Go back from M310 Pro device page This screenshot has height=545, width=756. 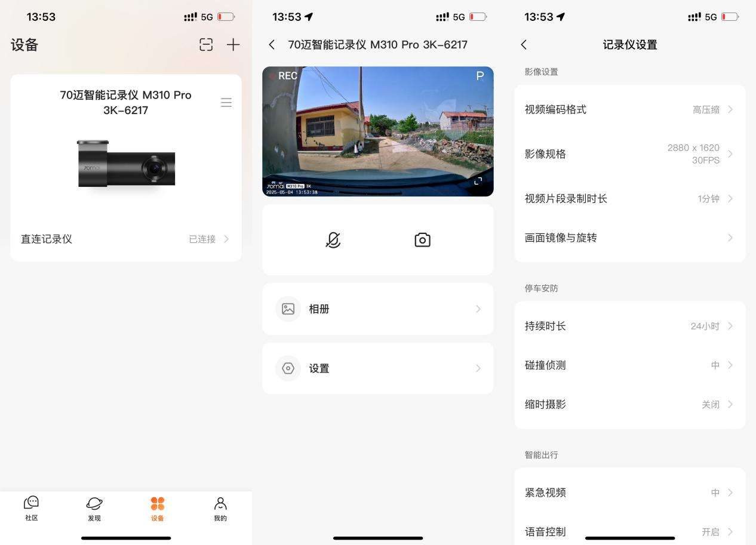click(272, 45)
